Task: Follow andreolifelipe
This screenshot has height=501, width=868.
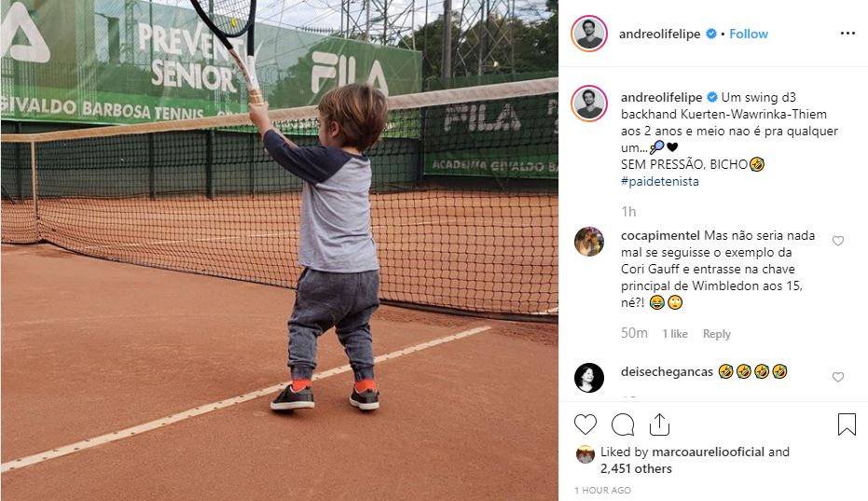Action: point(749,34)
